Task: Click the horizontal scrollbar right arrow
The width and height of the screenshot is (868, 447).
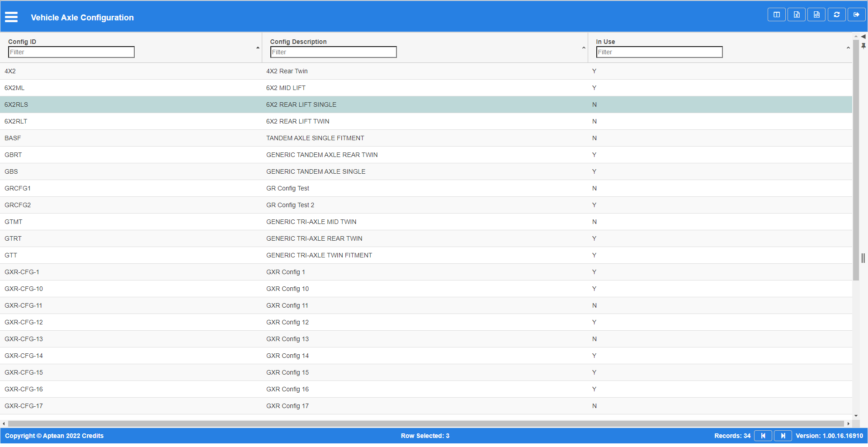Action: 849,424
